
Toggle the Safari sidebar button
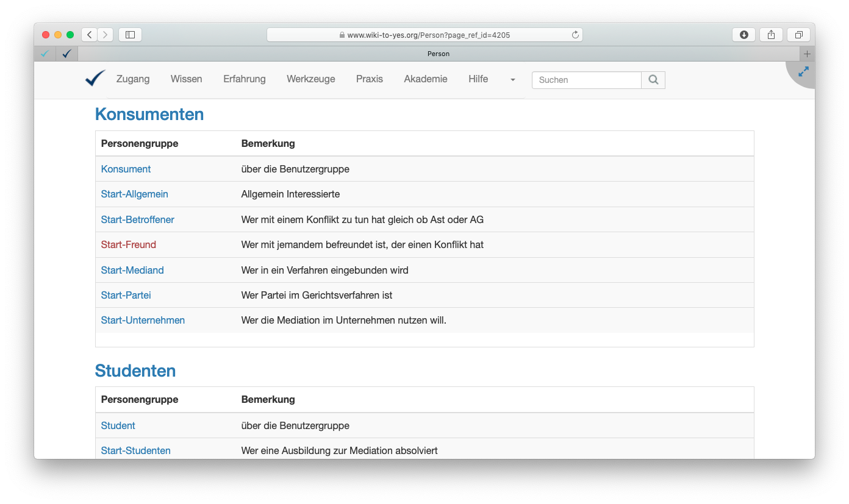[x=130, y=35]
